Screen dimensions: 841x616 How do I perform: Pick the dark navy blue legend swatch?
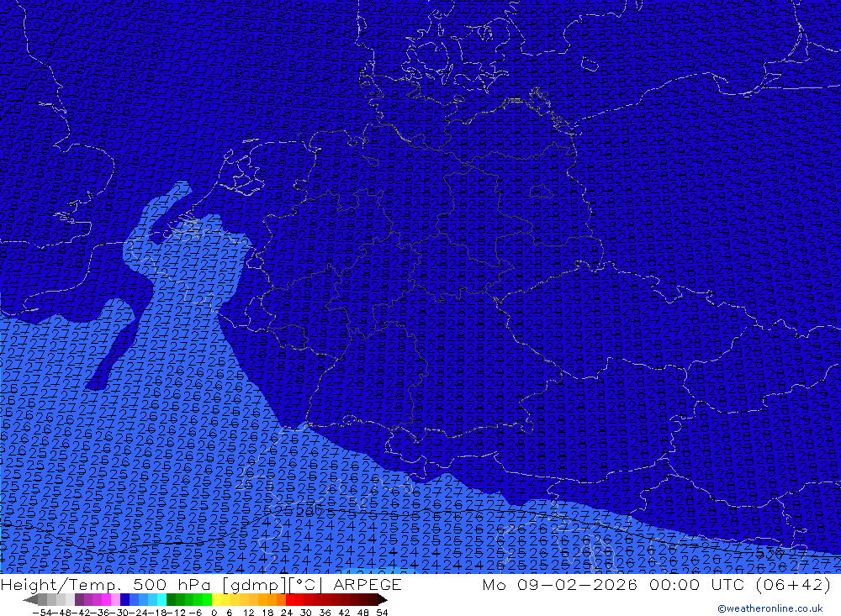(124, 600)
